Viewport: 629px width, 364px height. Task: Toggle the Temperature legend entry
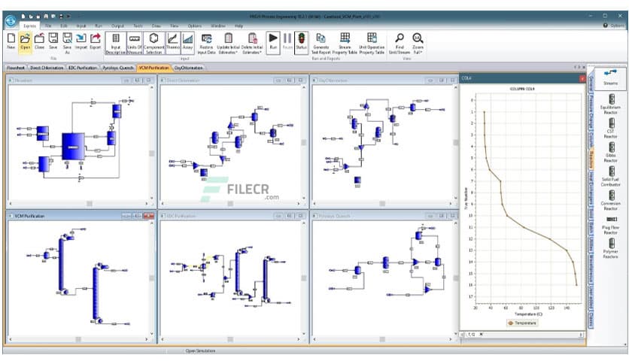coord(522,323)
